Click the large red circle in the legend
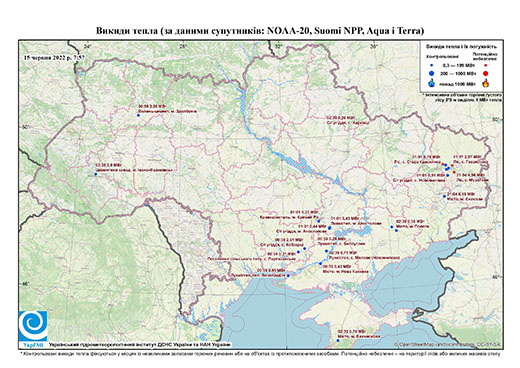The width and height of the screenshot is (520, 368). (486, 73)
